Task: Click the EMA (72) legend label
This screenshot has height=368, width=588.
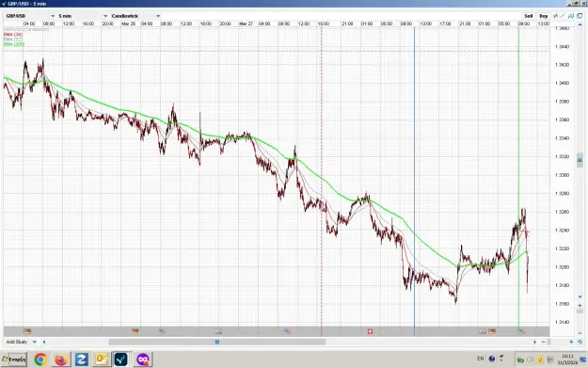Action: point(13,40)
